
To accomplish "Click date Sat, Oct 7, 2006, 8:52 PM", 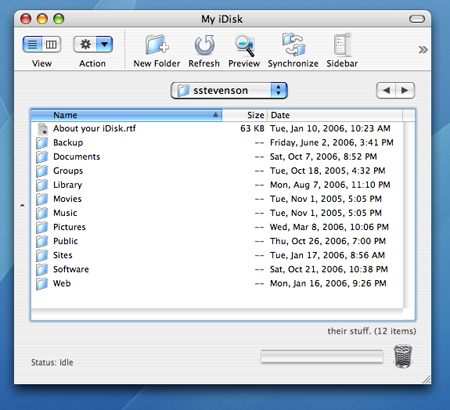I will pyautogui.click(x=323, y=157).
